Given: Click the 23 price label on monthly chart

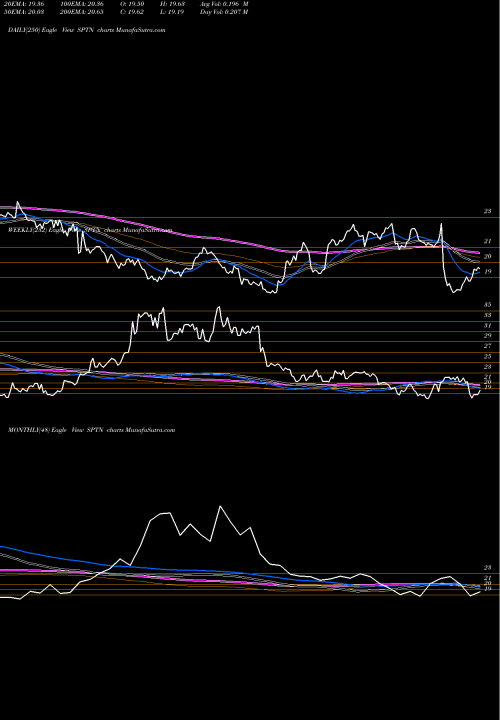Looking at the screenshot, I should (x=487, y=568).
